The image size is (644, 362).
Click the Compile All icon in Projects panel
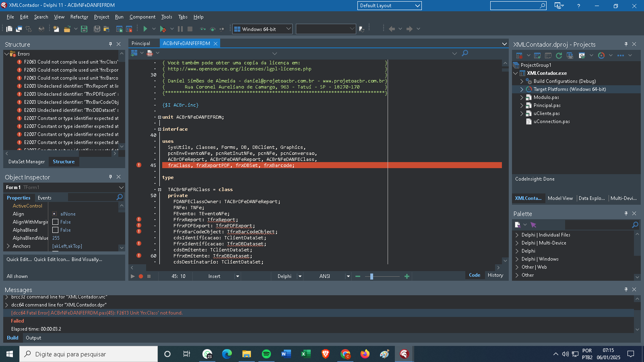570,56
